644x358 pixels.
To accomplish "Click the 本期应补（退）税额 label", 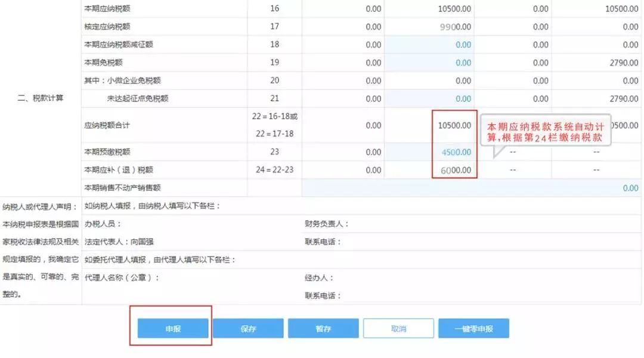I will 119,170.
